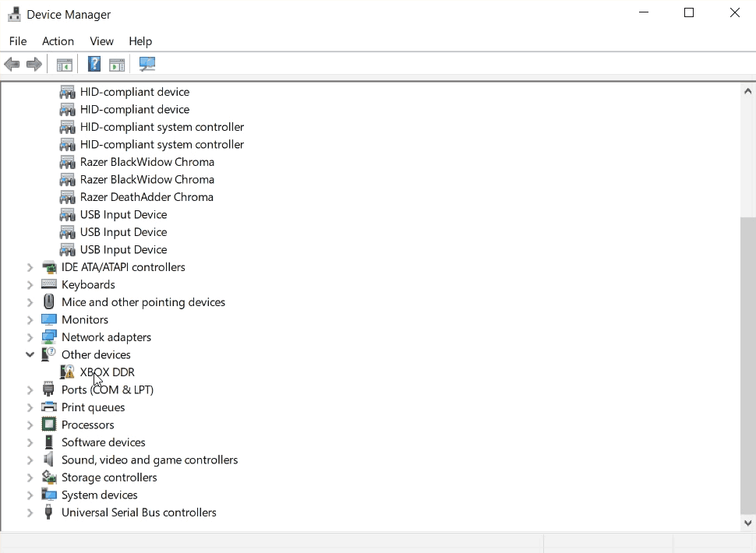Select the Other devices label
The image size is (756, 553).
pyautogui.click(x=96, y=354)
